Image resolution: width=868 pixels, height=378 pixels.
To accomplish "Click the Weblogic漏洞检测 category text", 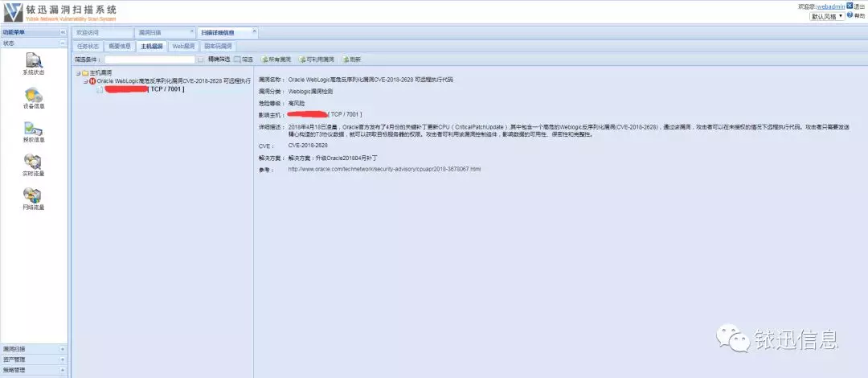I will 310,92.
